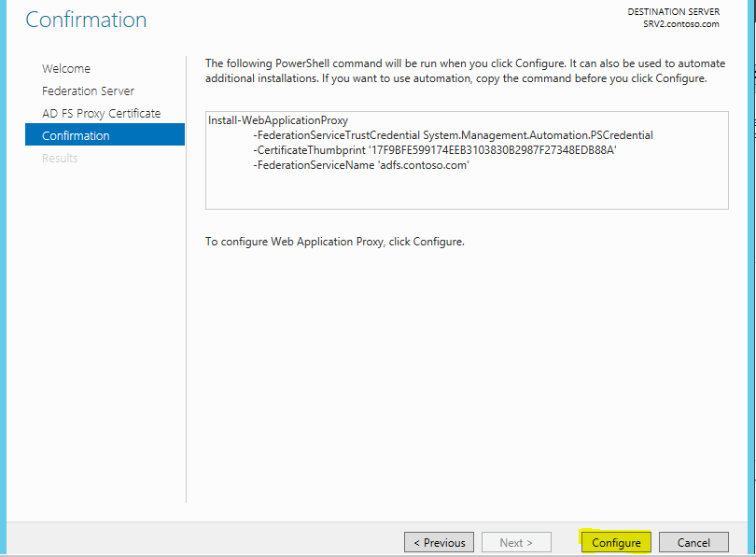
Task: Click the -CertificateThumbprint parameter line
Action: coord(435,150)
